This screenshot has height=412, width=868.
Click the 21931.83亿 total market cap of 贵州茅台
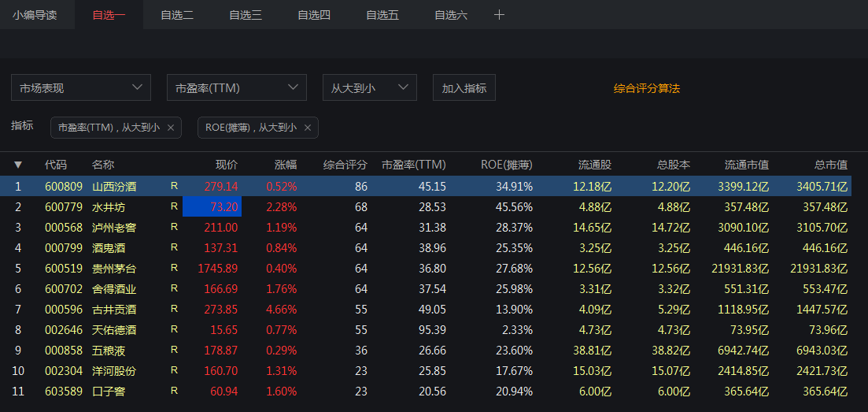click(x=818, y=269)
